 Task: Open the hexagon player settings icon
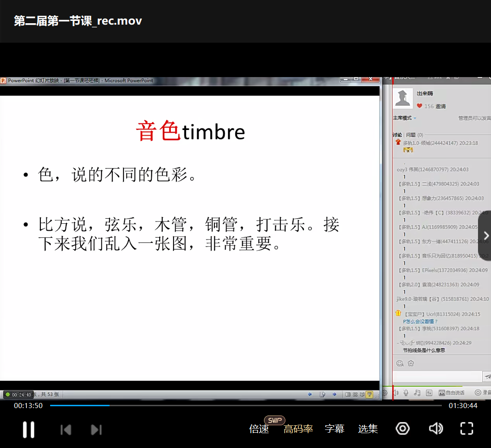pos(402,429)
